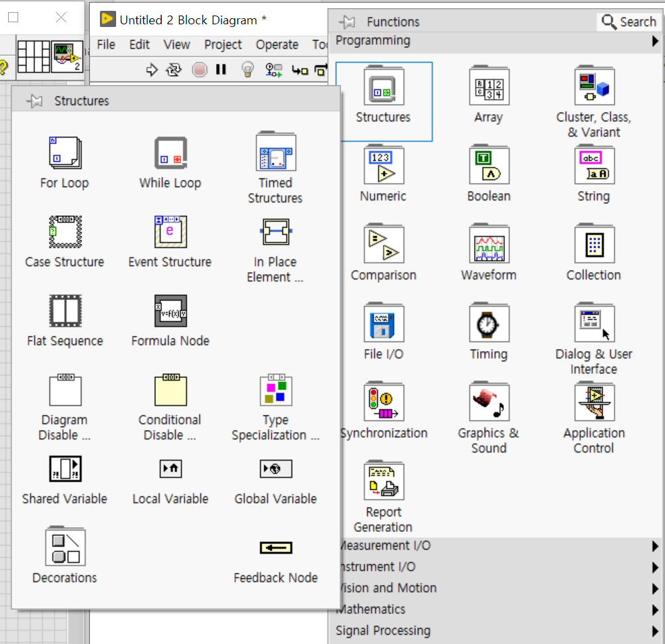The width and height of the screenshot is (665, 644).
Task: Open the String palette
Action: point(594,165)
